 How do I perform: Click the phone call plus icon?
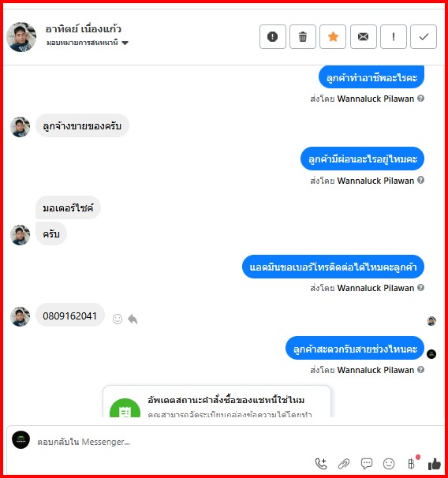pos(321,464)
